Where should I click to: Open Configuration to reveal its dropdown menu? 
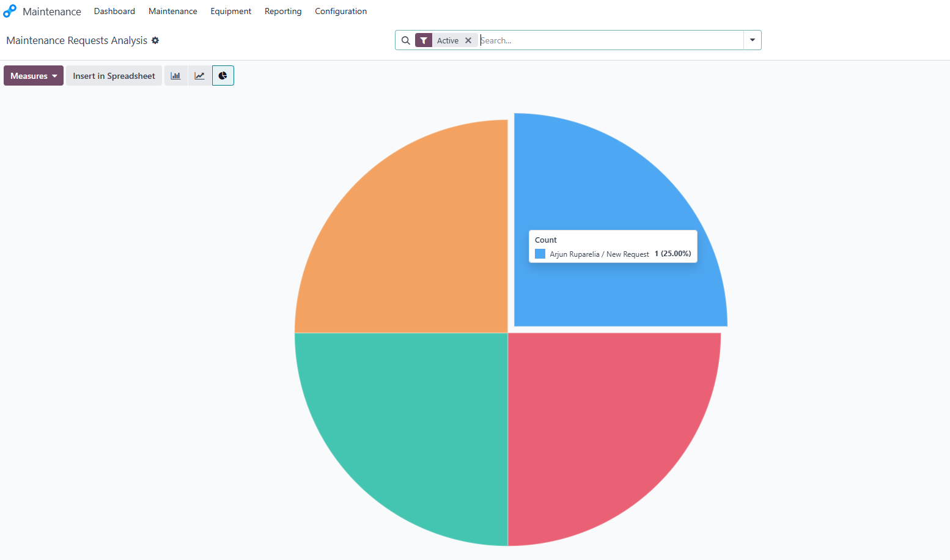point(341,11)
